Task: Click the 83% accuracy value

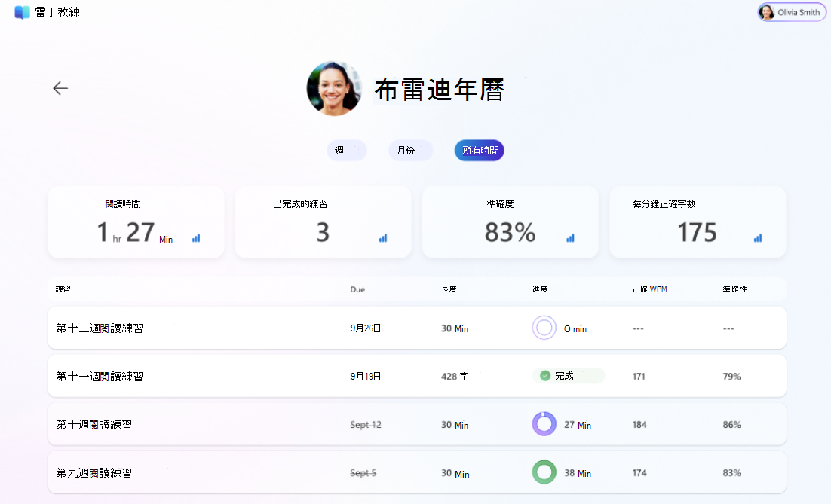Action: point(510,232)
